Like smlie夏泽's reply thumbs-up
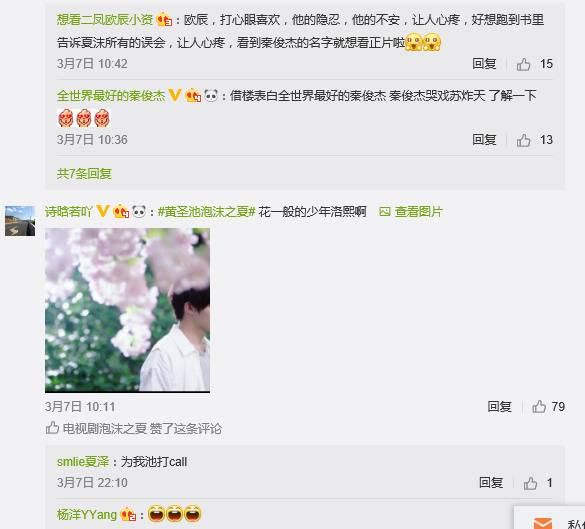 [530, 483]
